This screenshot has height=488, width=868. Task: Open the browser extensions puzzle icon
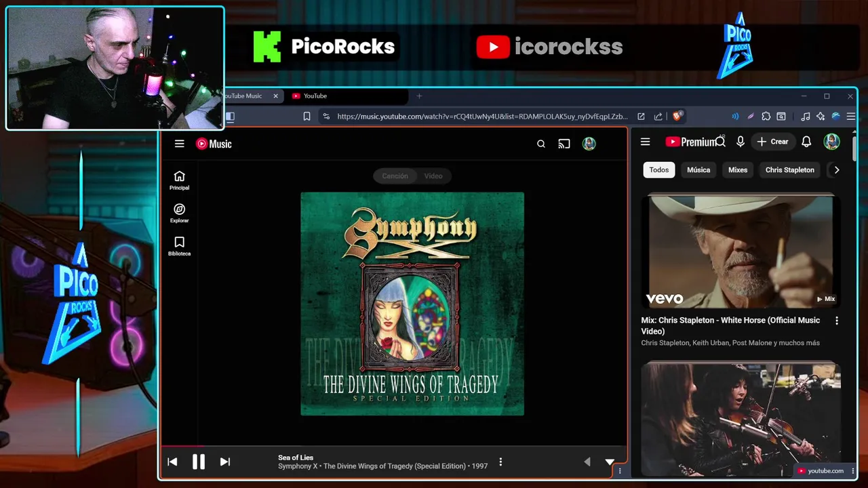click(x=766, y=117)
